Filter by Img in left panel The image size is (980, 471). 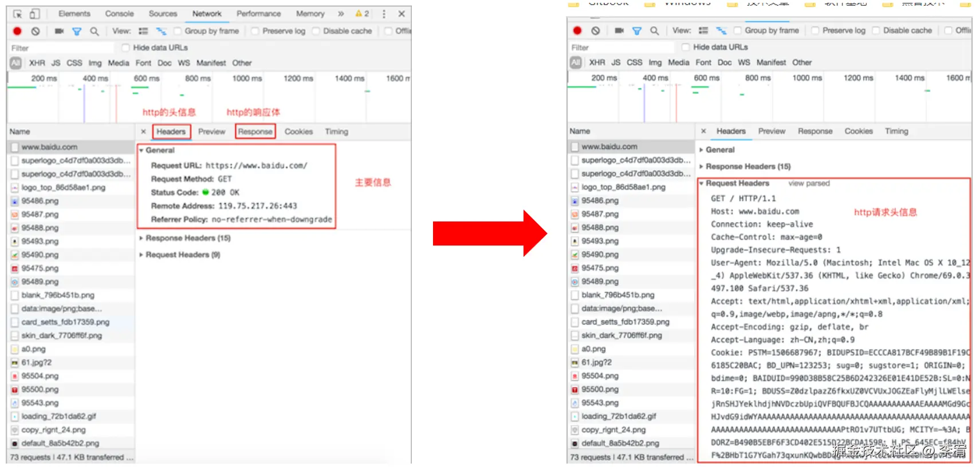click(x=95, y=63)
